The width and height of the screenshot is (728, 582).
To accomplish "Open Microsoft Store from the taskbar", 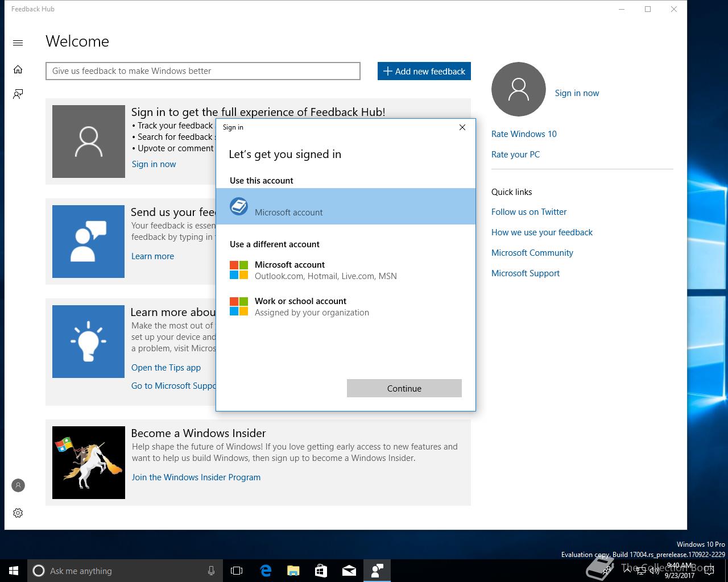I will 321,571.
